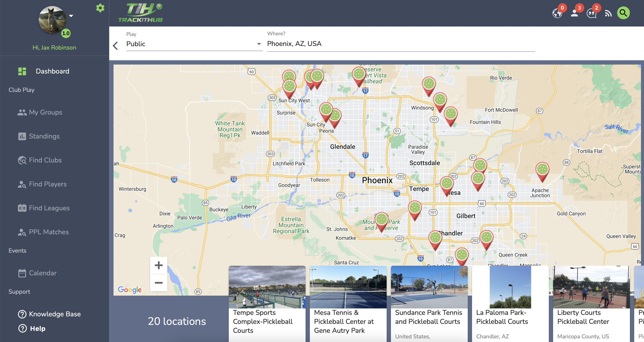Click the Where location input field
Image resolution: width=644 pixels, height=342 pixels.
tap(400, 44)
